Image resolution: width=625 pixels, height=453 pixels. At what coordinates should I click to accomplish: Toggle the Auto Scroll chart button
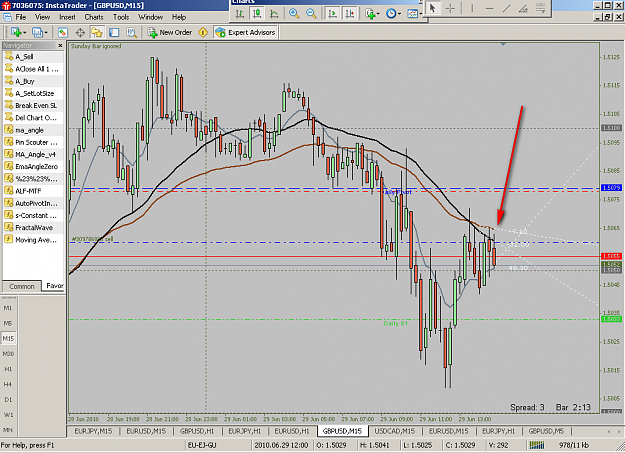pyautogui.click(x=332, y=14)
